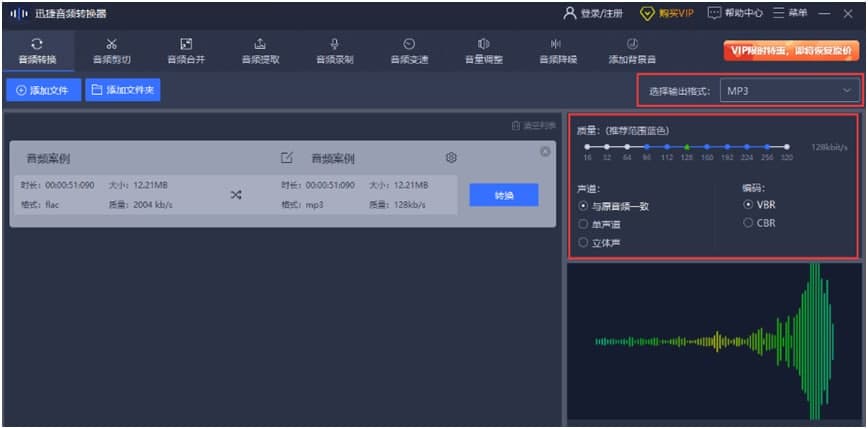This screenshot has width=868, height=429.
Task: Open the 音频提取 audio extraction tool
Action: (260, 51)
